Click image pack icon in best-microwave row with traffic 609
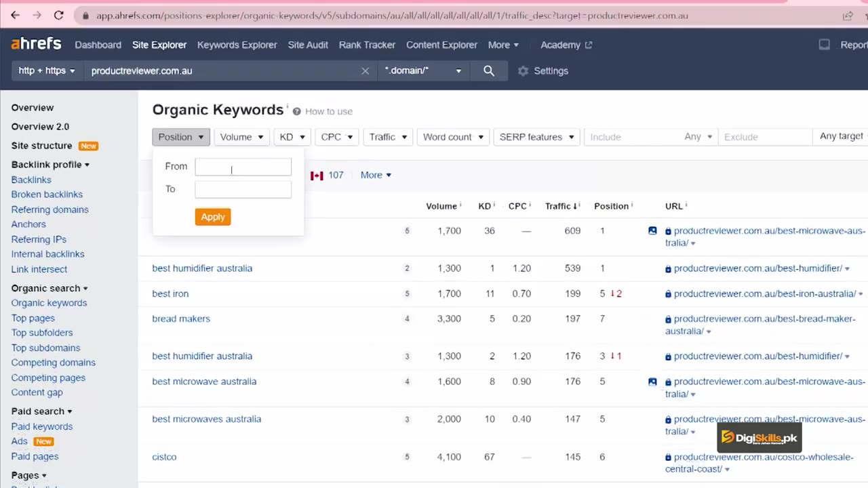Image resolution: width=868 pixels, height=488 pixels. tap(652, 230)
